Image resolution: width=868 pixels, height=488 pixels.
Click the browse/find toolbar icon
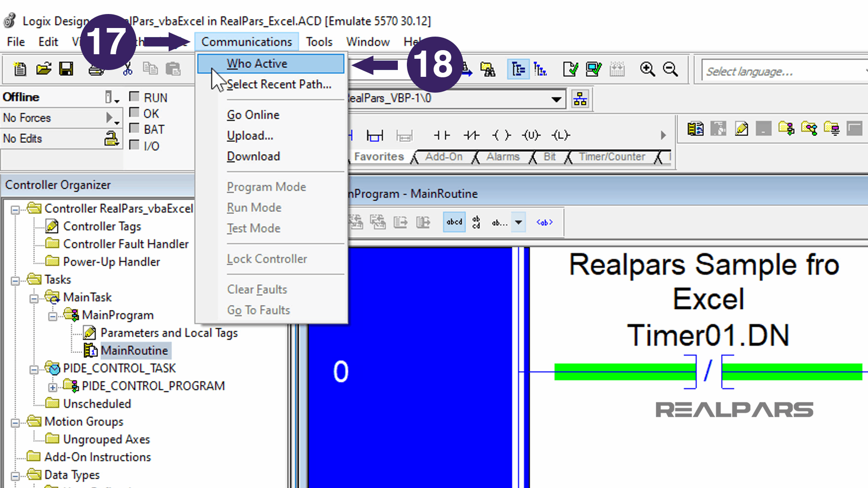pos(488,69)
